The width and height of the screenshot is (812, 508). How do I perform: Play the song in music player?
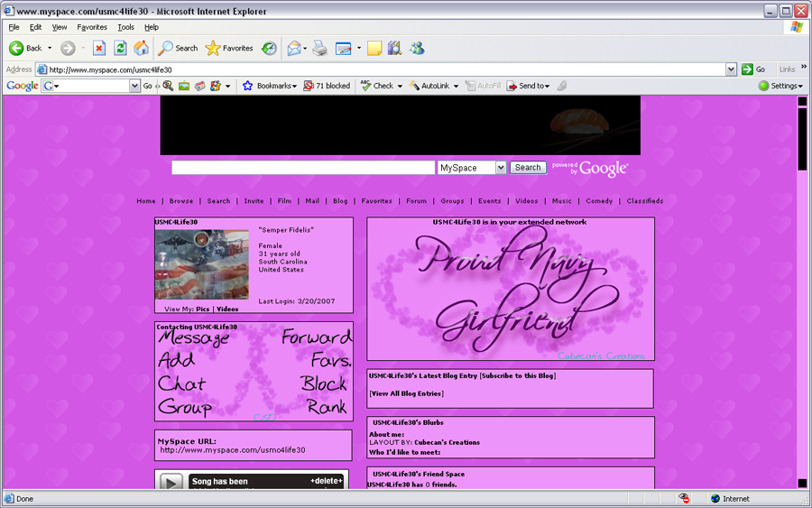pos(171,483)
